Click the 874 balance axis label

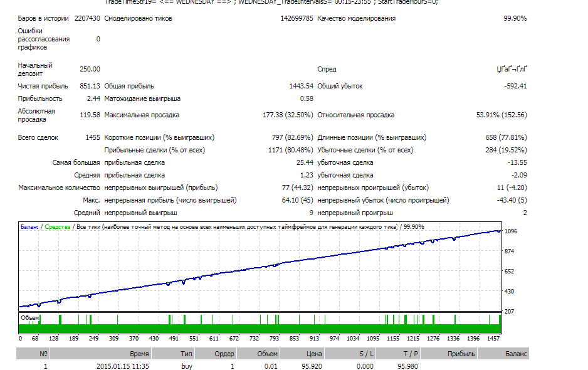point(509,251)
